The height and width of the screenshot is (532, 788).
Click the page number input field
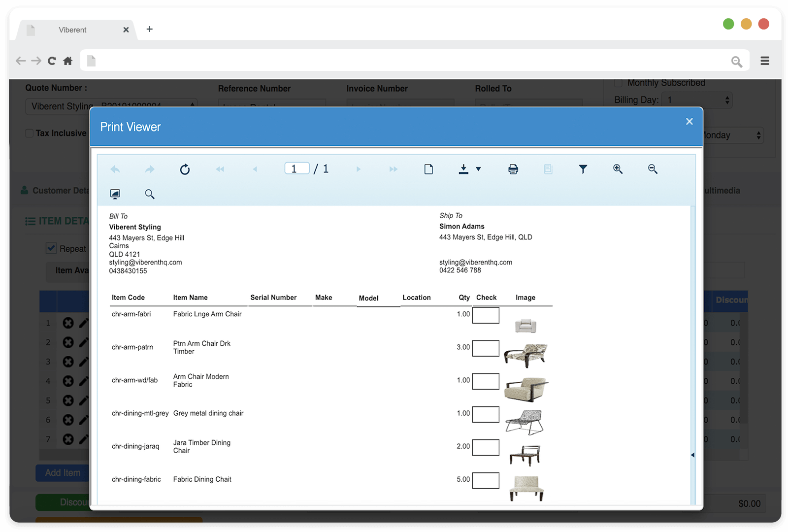pyautogui.click(x=297, y=169)
